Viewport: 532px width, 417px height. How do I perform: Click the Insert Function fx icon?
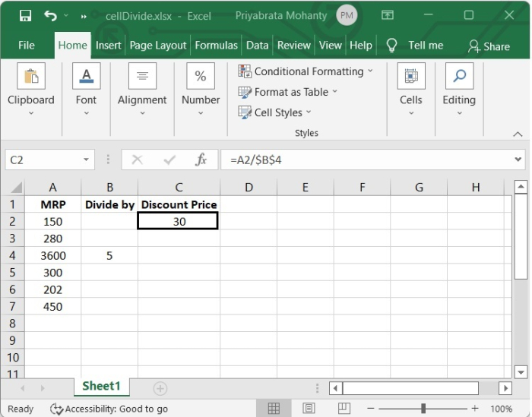coord(201,160)
